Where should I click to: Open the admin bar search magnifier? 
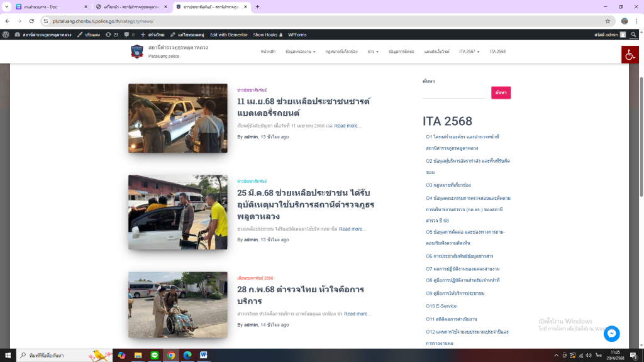pos(633,35)
